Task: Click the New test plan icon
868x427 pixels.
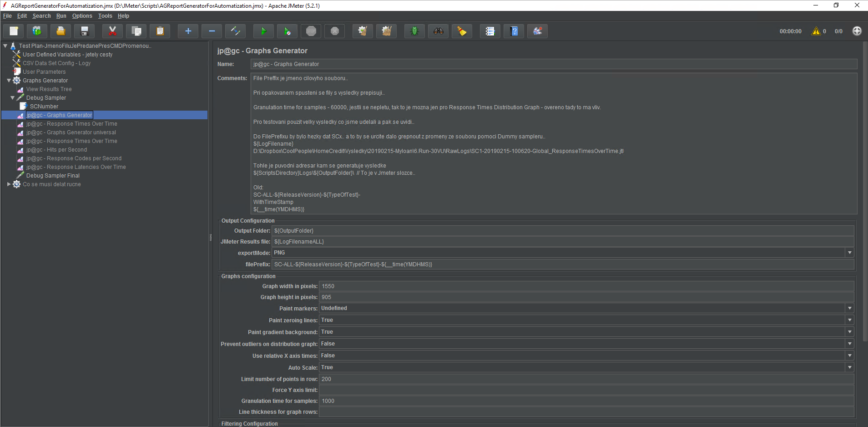Action: click(14, 31)
